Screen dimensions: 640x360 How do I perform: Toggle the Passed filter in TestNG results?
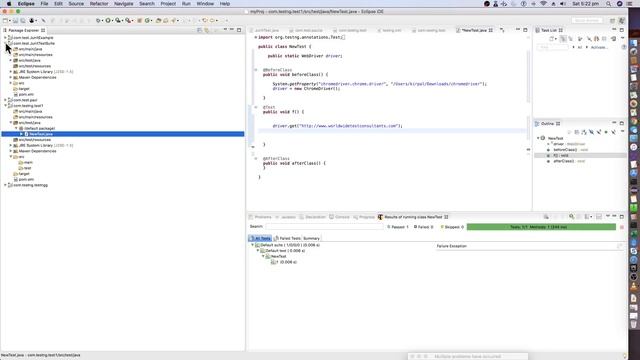397,227
